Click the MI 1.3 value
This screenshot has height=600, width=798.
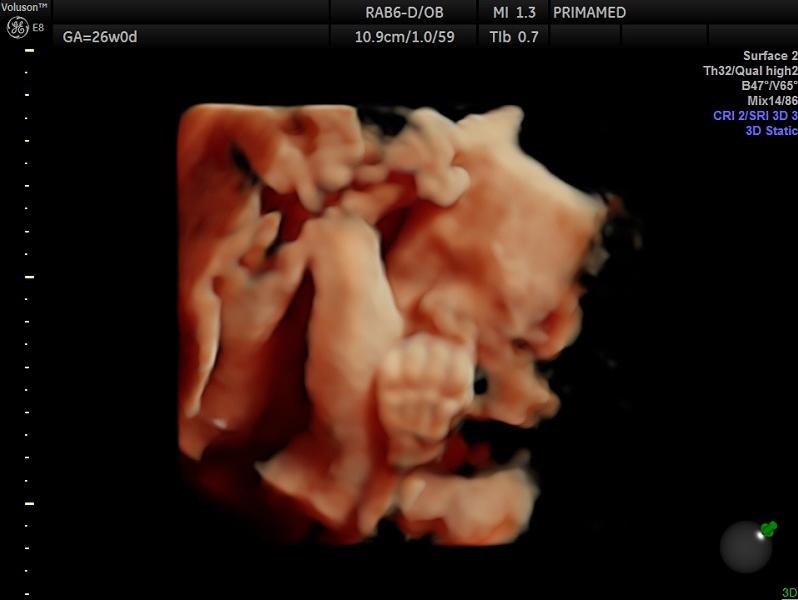pyautogui.click(x=514, y=12)
